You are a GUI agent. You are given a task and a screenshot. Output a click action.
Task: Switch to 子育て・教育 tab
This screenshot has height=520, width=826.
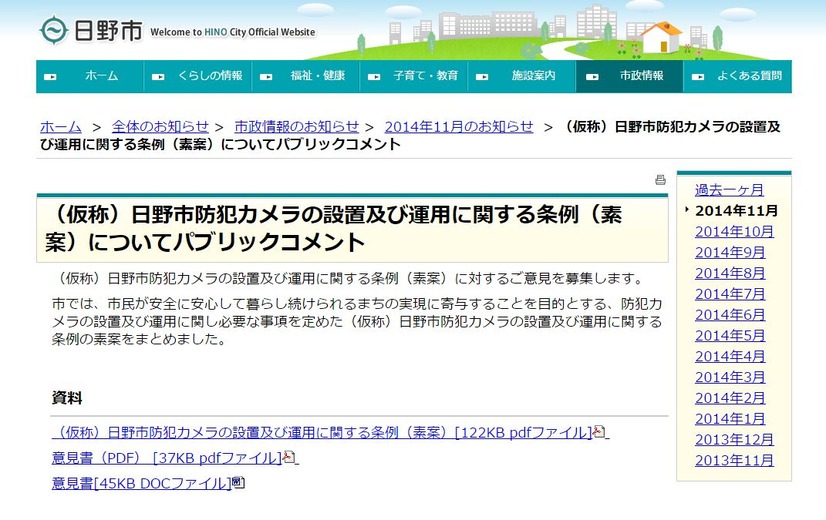[x=414, y=76]
